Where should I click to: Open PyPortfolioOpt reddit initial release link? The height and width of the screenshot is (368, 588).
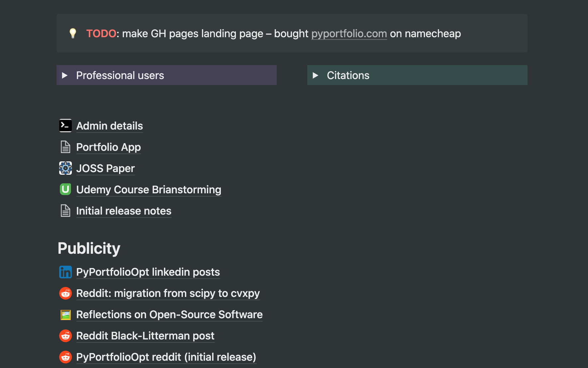point(166,357)
